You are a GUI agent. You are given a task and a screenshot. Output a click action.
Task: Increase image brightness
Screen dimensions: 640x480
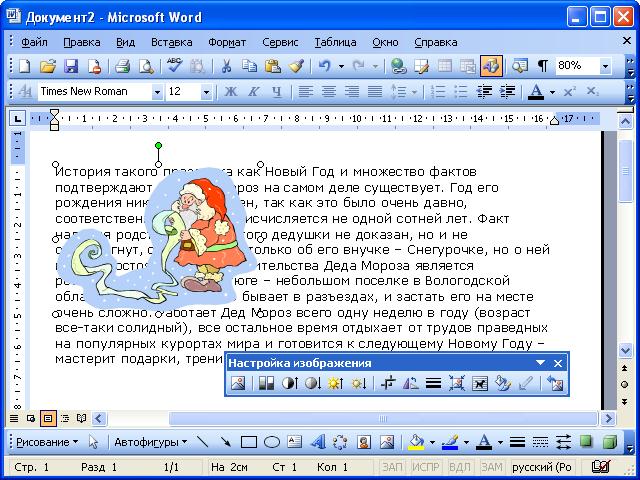pyautogui.click(x=336, y=383)
